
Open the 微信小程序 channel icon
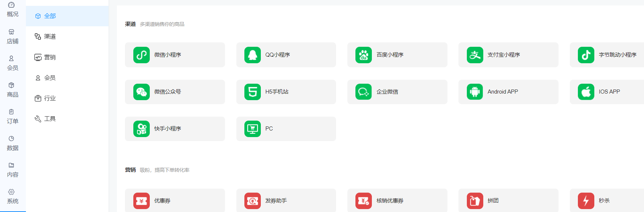(141, 55)
